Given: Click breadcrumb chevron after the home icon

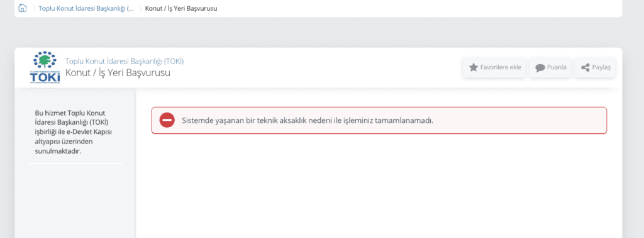Looking at the screenshot, I should tap(34, 8).
